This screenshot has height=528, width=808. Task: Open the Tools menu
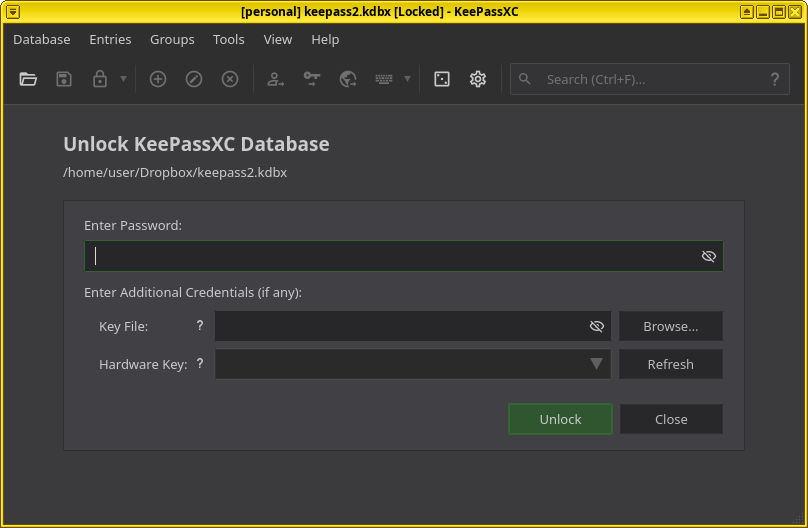(x=229, y=40)
